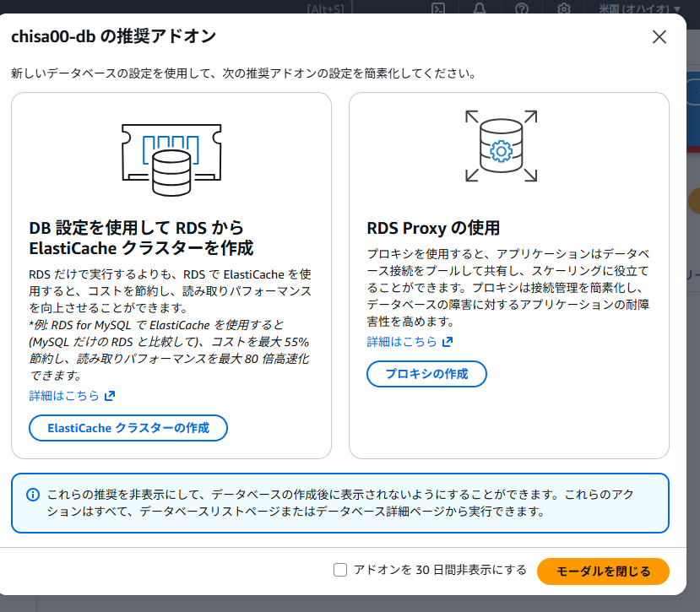Click the RDS Proxy の使用 heading

point(433,228)
